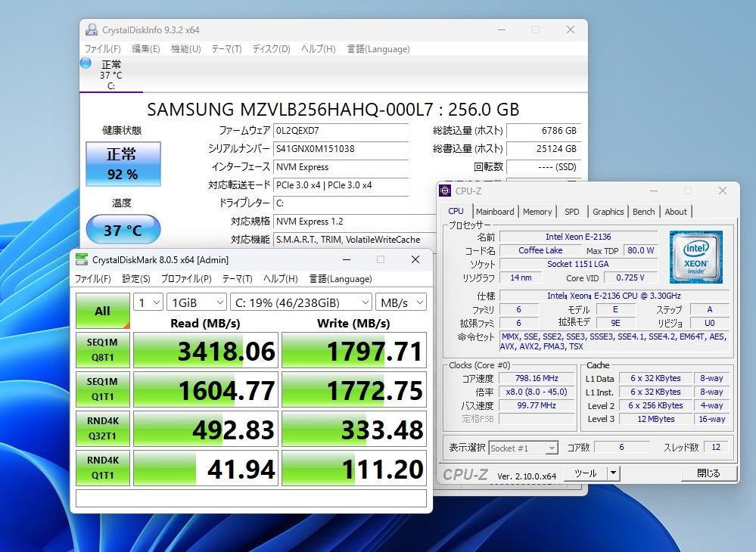Click the comment text box in CrystalDiskMark
756x552 pixels.
click(x=251, y=498)
